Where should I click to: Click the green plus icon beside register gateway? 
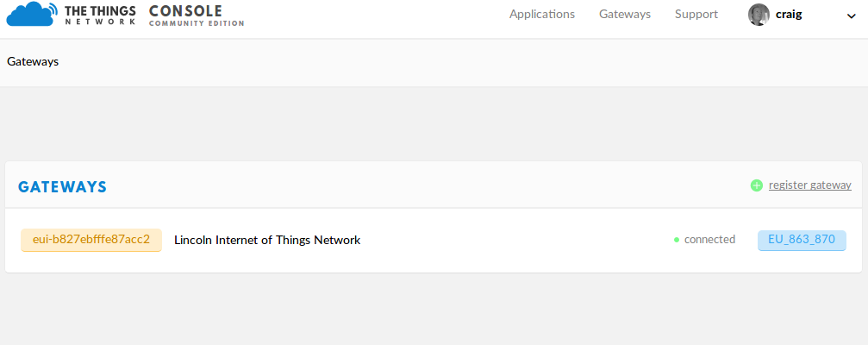point(757,185)
